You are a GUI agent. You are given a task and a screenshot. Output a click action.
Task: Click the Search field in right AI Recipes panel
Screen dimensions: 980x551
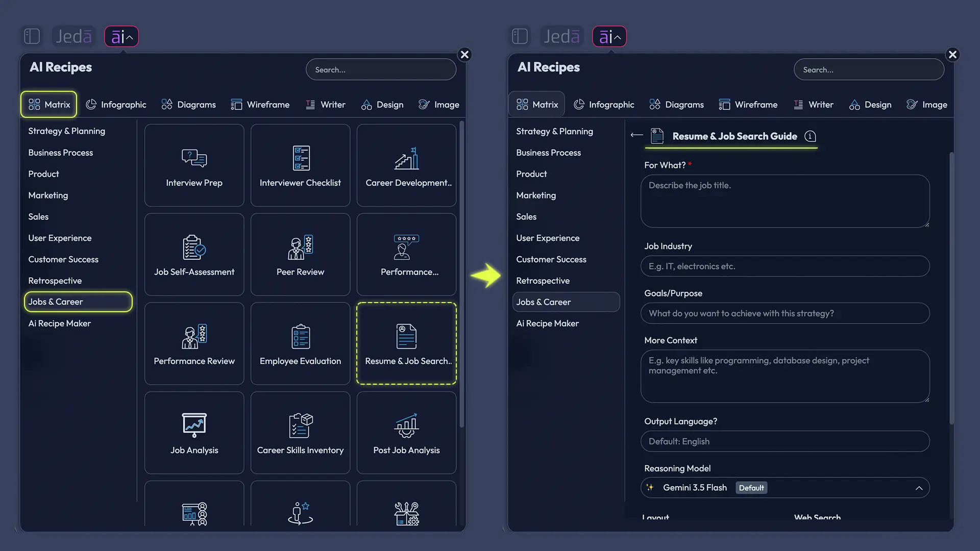(x=869, y=69)
